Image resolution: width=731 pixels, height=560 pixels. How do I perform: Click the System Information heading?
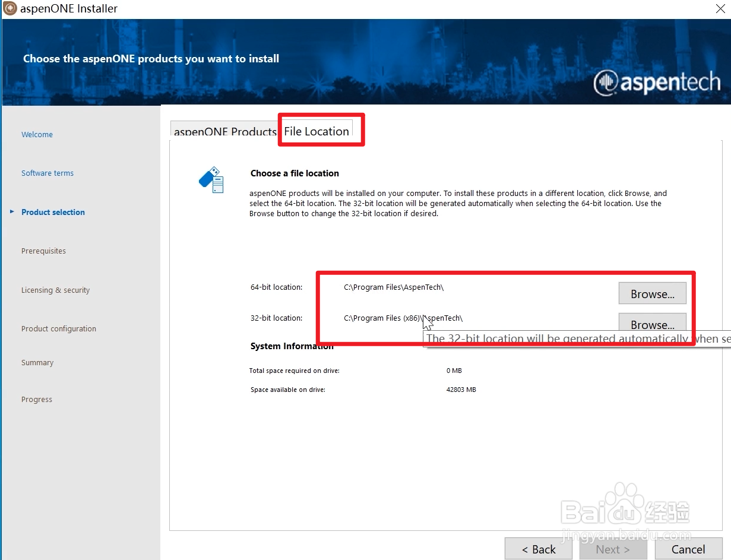292,346
